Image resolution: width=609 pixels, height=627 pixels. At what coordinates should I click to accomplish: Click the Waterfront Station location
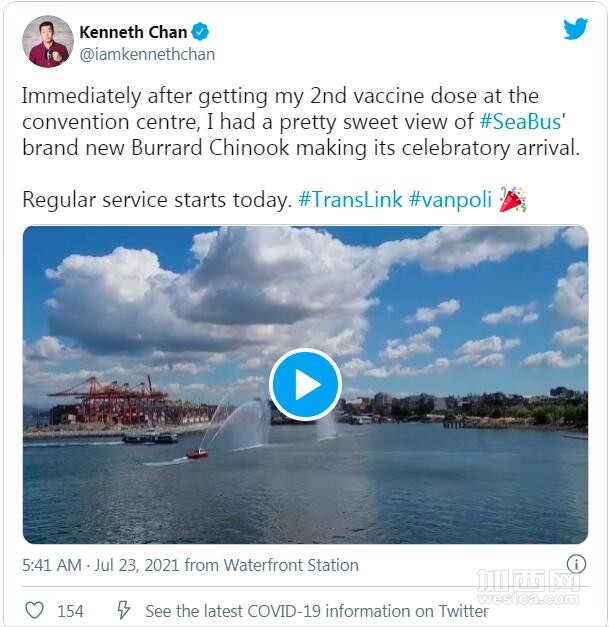coord(291,565)
